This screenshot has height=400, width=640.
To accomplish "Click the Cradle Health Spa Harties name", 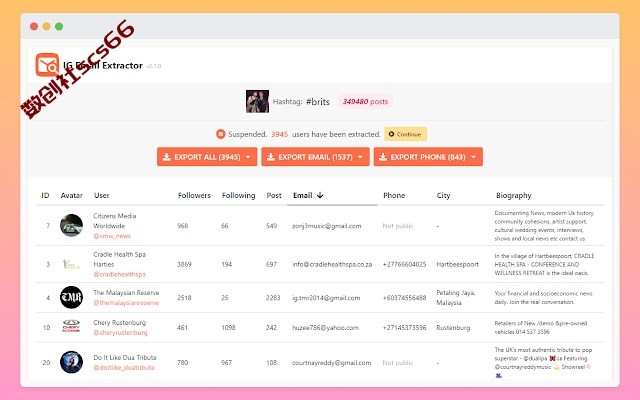I will tap(119, 259).
